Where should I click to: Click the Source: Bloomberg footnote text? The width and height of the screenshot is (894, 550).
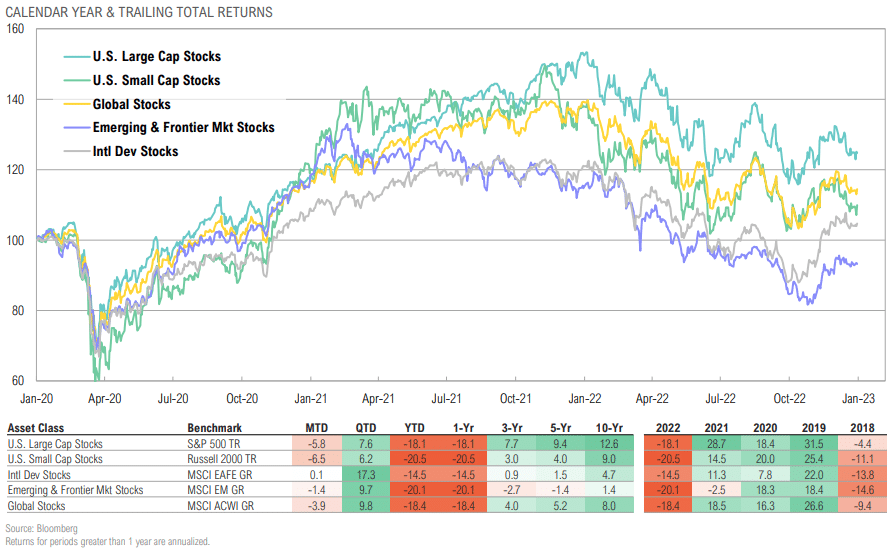pos(42,528)
